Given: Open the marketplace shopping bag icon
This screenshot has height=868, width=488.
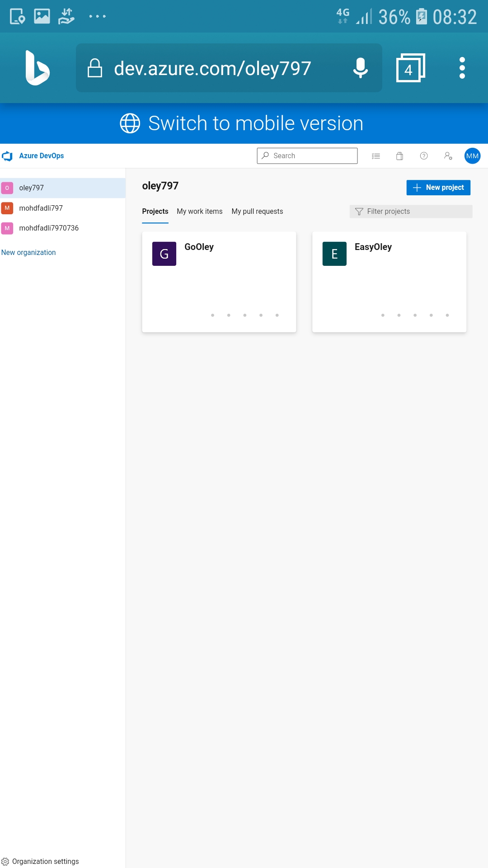Looking at the screenshot, I should 399,156.
